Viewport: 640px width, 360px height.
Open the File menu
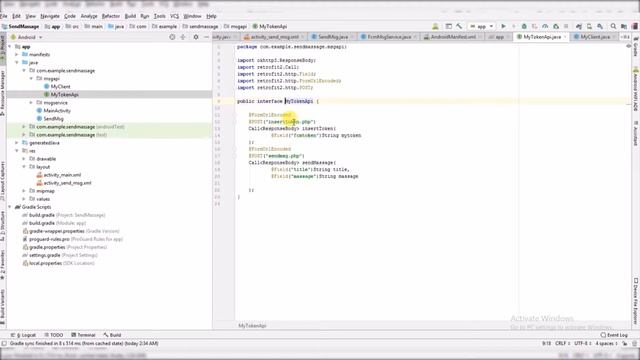point(4,16)
